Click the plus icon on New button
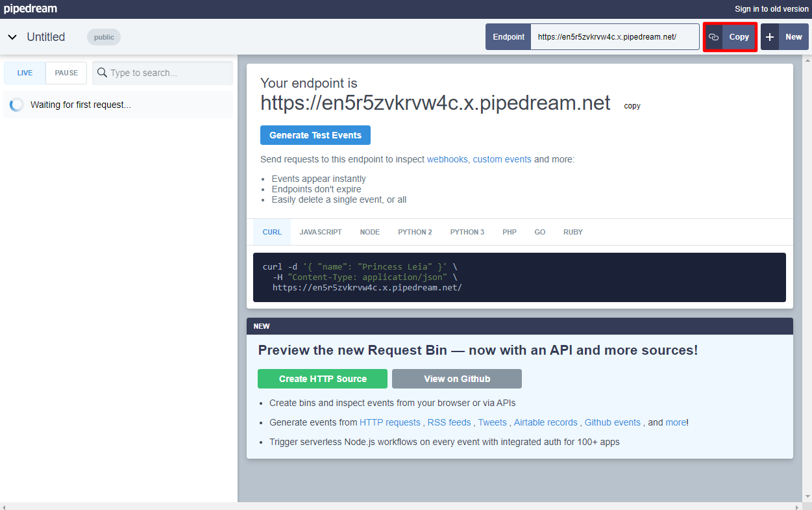Image resolution: width=812 pixels, height=510 pixels. [770, 37]
